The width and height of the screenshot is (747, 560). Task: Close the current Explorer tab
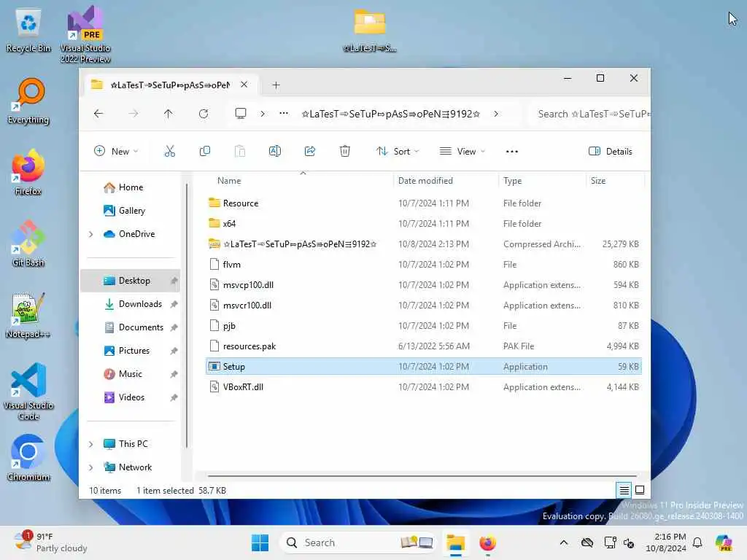(x=244, y=85)
